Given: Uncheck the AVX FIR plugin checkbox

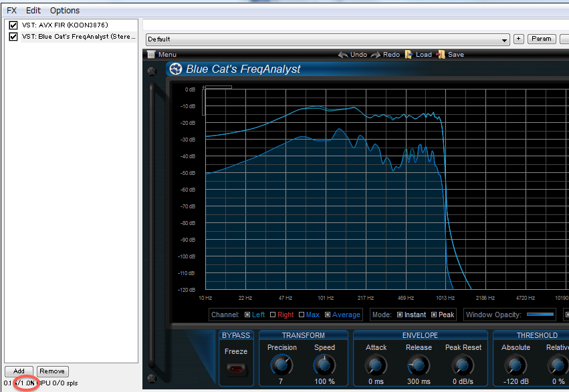Looking at the screenshot, I should tap(13, 25).
